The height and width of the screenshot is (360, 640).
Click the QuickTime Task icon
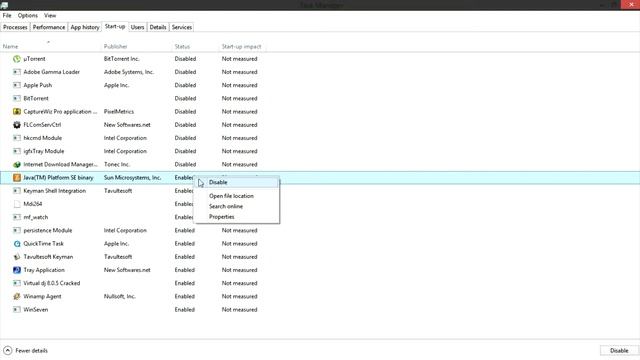coord(17,244)
